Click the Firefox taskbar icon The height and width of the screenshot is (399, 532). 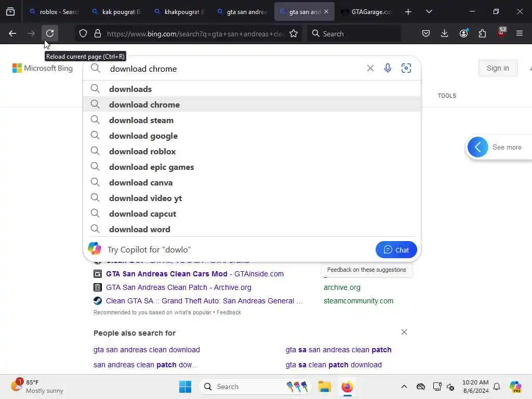(x=347, y=387)
